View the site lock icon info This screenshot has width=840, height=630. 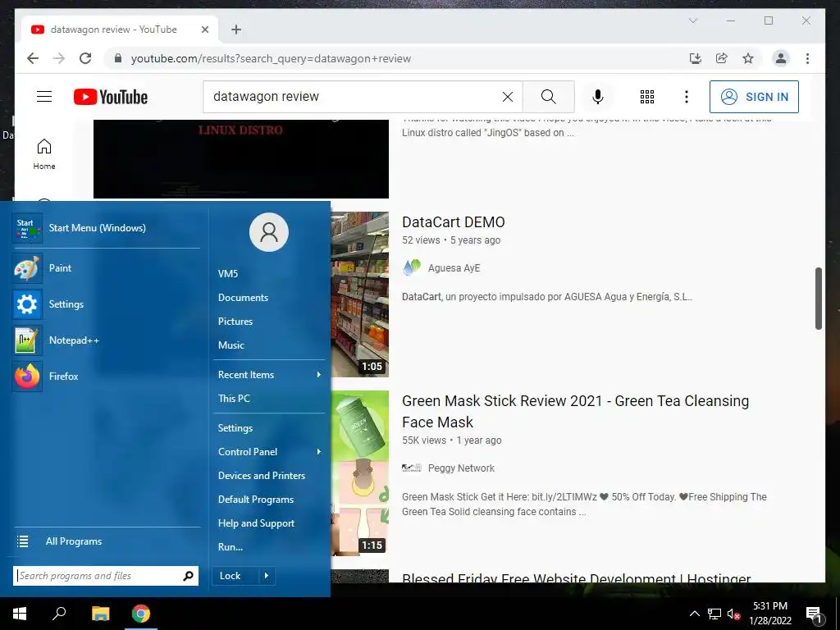[118, 58]
